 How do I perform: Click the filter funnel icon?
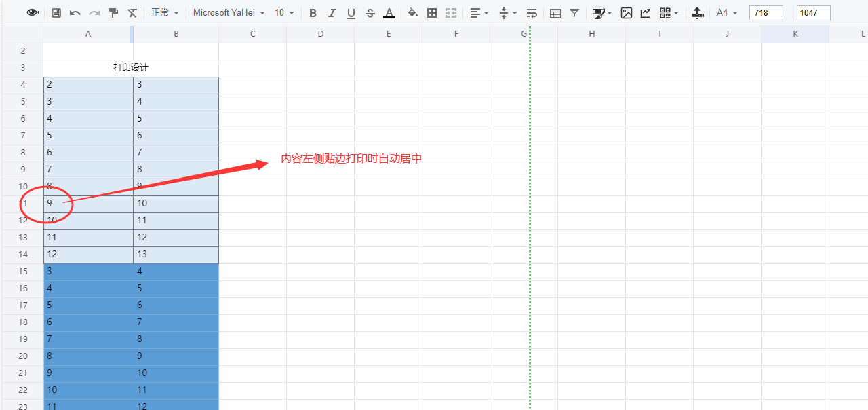click(574, 13)
